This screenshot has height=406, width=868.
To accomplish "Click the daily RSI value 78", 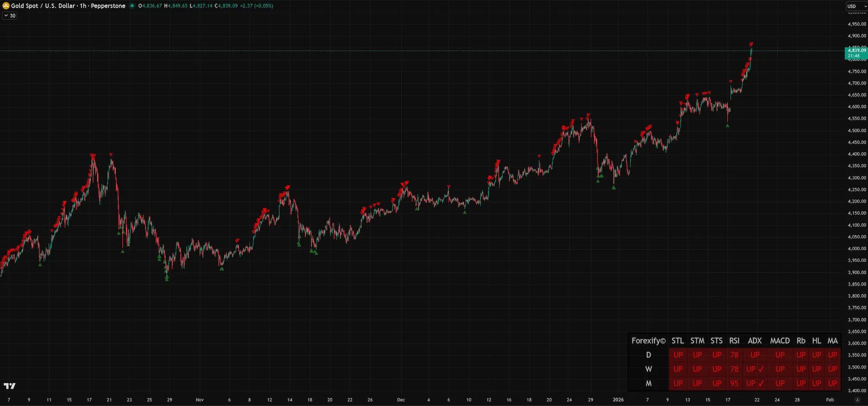I will [x=734, y=355].
